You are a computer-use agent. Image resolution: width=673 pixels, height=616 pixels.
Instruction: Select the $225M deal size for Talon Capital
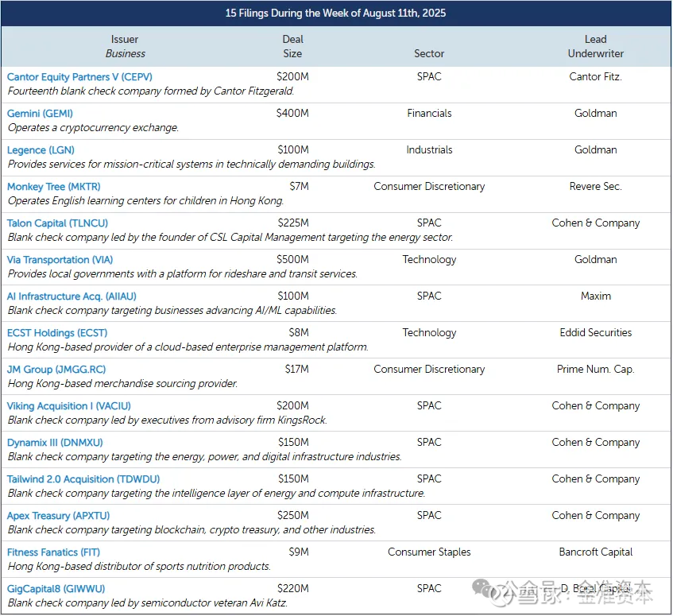pos(293,223)
